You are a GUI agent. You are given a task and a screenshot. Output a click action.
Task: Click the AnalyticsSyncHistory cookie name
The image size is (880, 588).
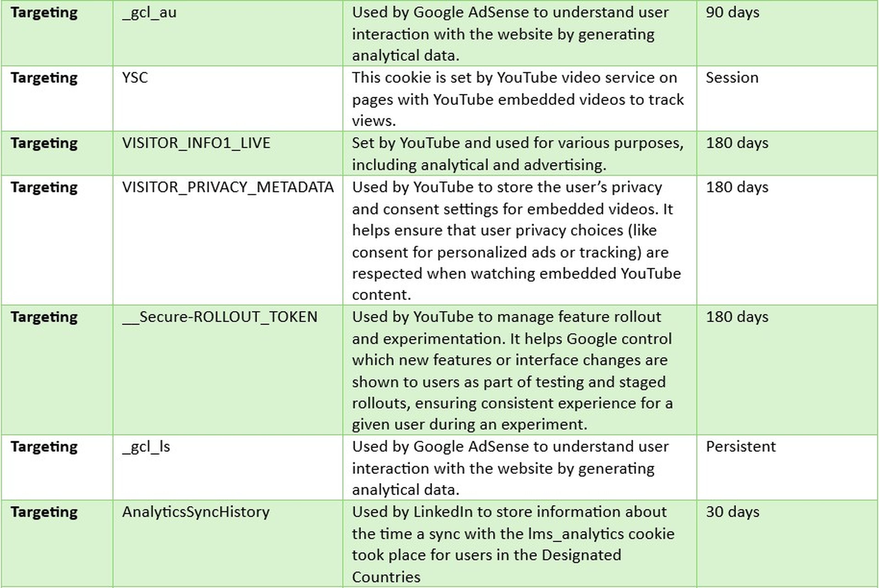(x=195, y=512)
